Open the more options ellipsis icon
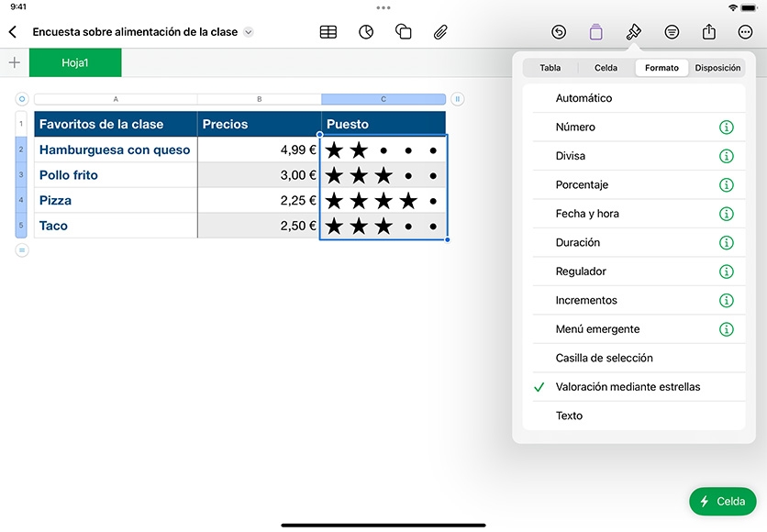Screen dimensions: 767x532 [x=745, y=32]
